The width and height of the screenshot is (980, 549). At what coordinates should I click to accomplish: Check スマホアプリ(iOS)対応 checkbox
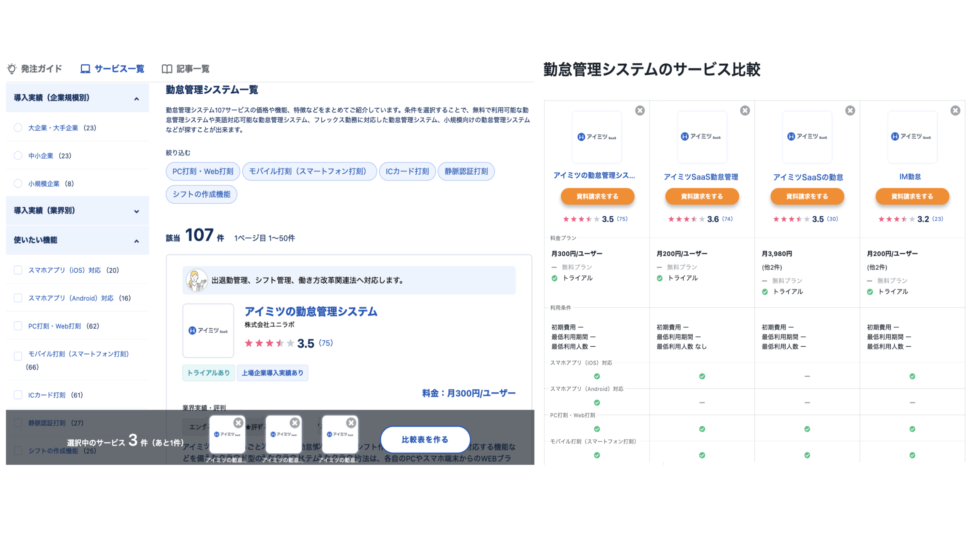tap(18, 270)
